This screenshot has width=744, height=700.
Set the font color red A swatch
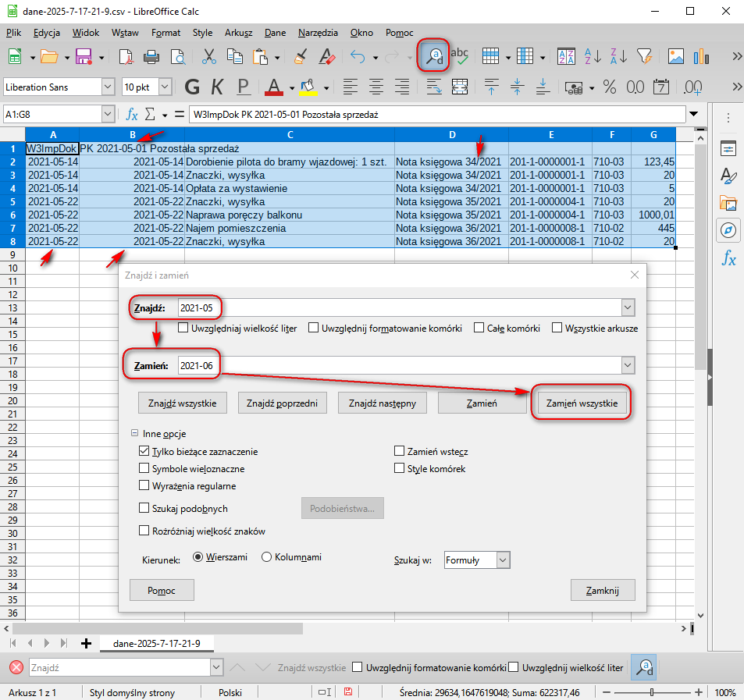[x=274, y=87]
